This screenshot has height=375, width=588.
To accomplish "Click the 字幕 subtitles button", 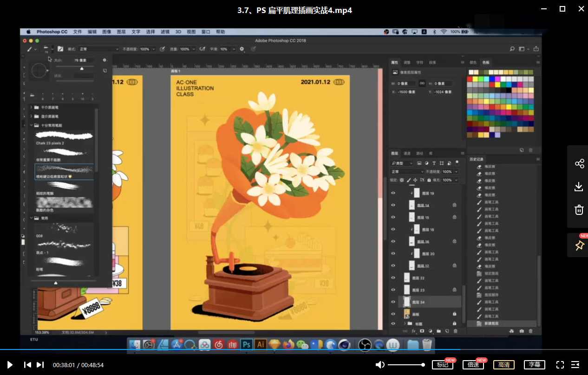I will [x=534, y=365].
